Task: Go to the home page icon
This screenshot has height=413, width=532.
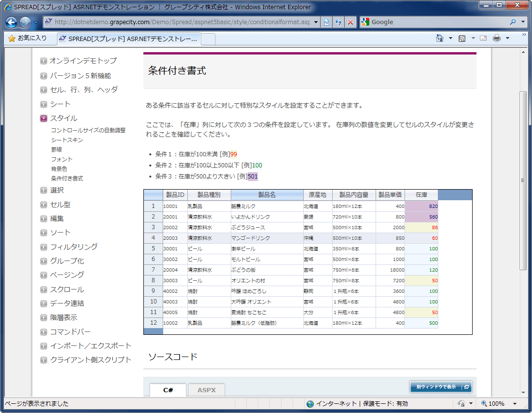Action: (440, 38)
